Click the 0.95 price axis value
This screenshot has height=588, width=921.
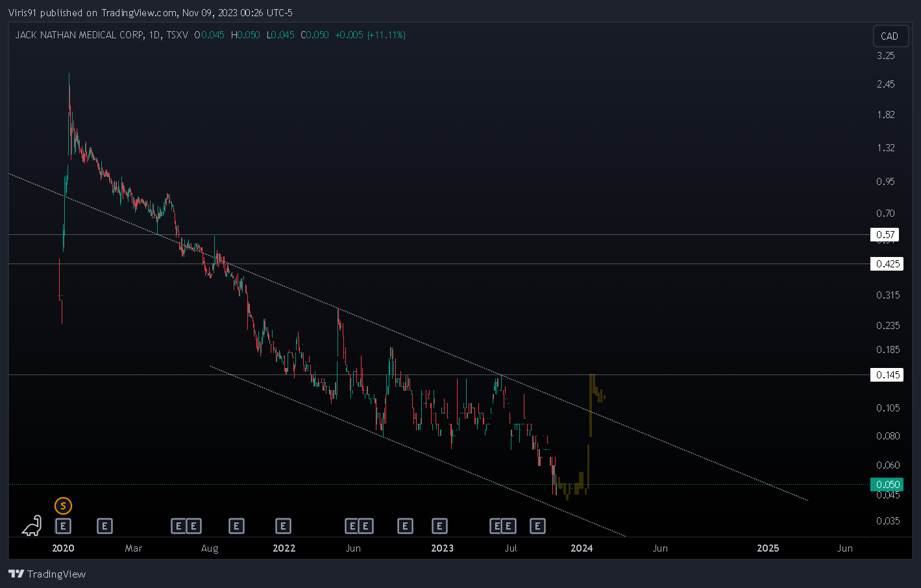886,182
